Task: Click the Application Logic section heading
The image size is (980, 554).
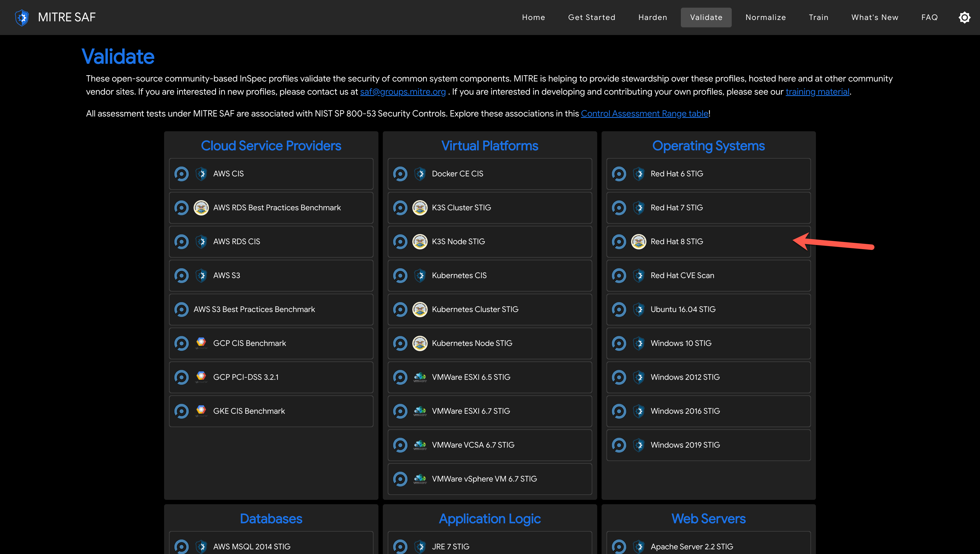Action: (x=490, y=519)
